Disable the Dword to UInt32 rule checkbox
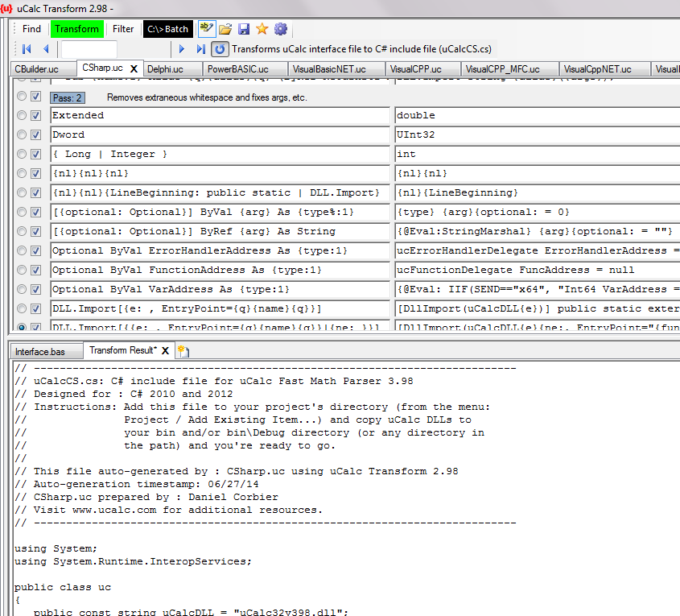The height and width of the screenshot is (616, 680). (34, 134)
